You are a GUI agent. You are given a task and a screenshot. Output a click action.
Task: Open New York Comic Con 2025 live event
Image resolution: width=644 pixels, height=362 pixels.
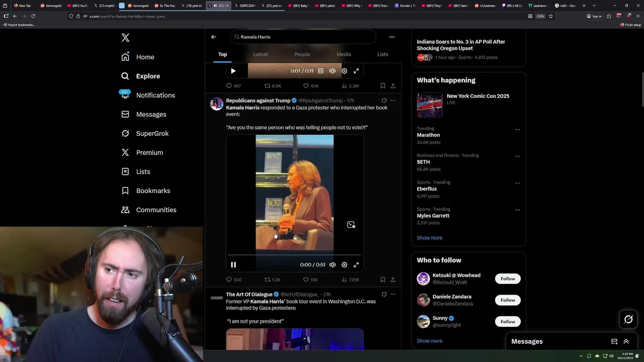tap(468, 105)
